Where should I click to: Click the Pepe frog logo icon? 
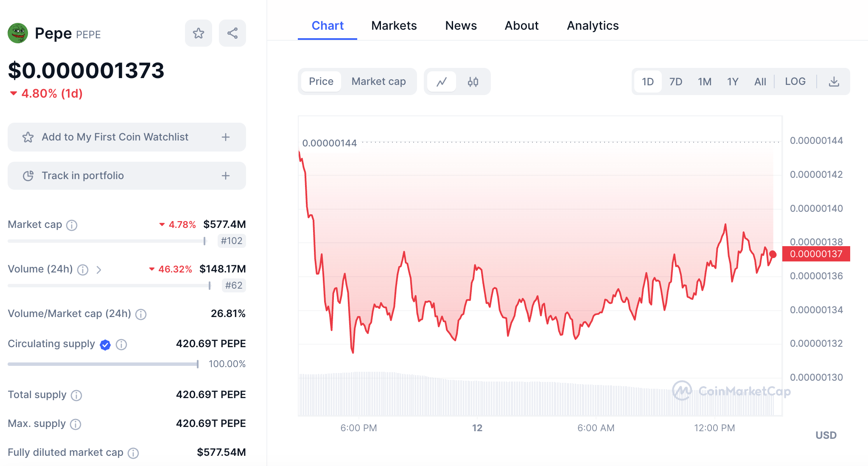tap(18, 33)
